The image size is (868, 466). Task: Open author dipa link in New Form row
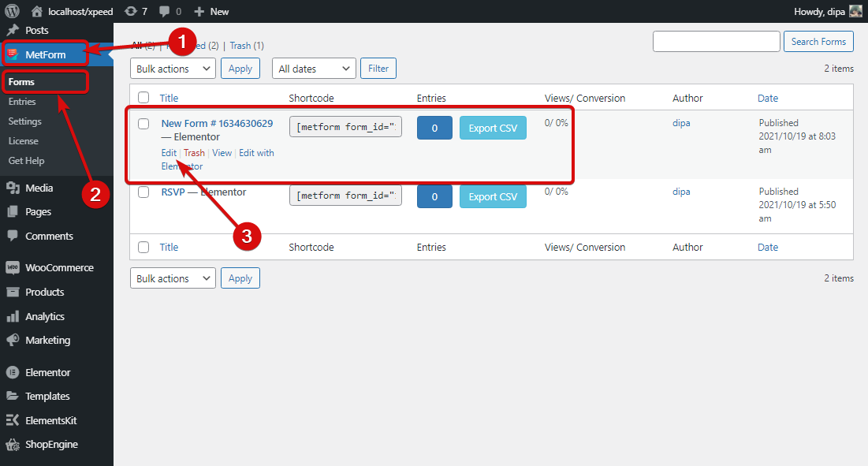pos(681,123)
